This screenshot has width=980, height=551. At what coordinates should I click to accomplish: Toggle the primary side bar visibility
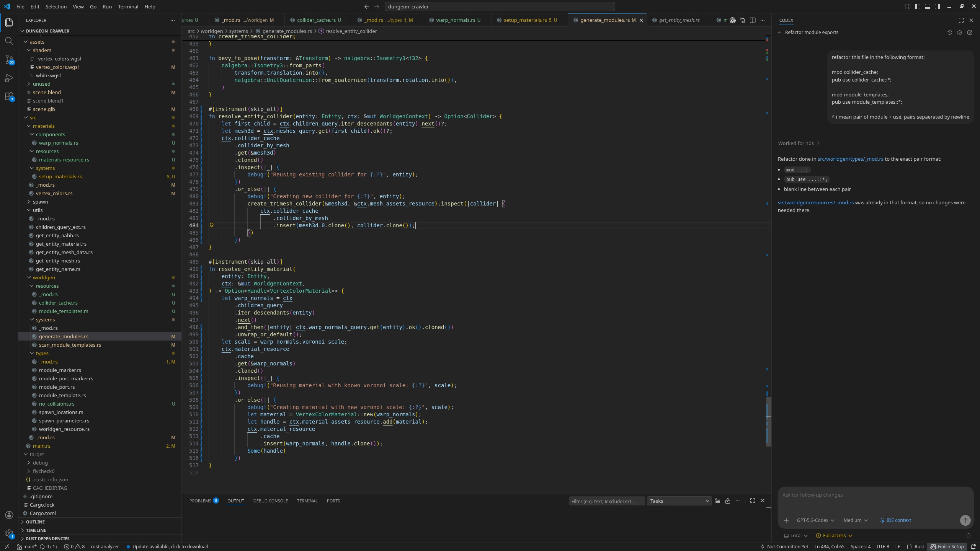pos(918,7)
